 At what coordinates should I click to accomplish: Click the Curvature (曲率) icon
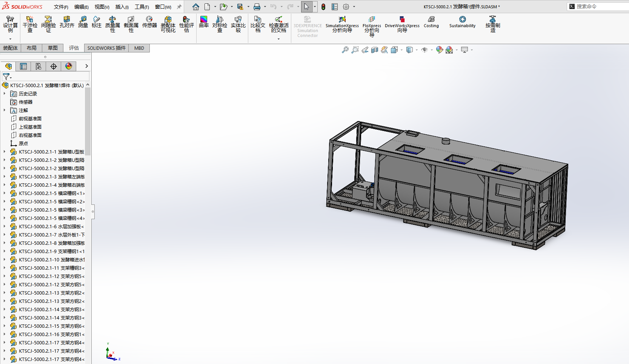pyautogui.click(x=204, y=22)
